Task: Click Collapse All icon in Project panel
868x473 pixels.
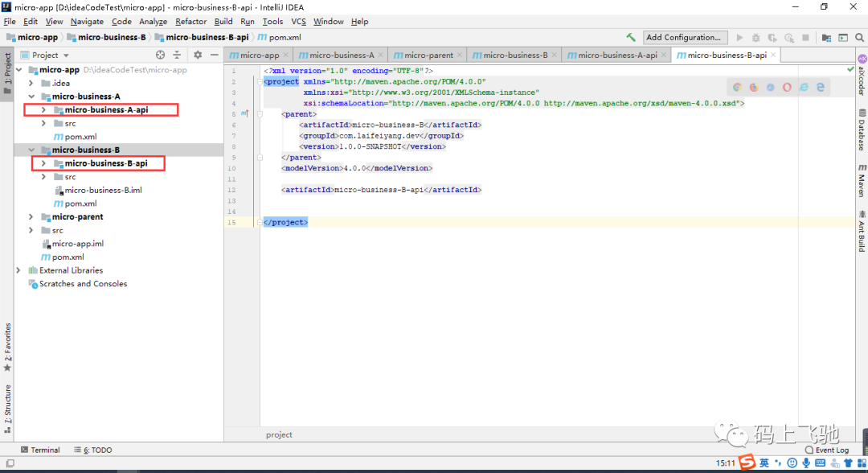Action: click(177, 55)
